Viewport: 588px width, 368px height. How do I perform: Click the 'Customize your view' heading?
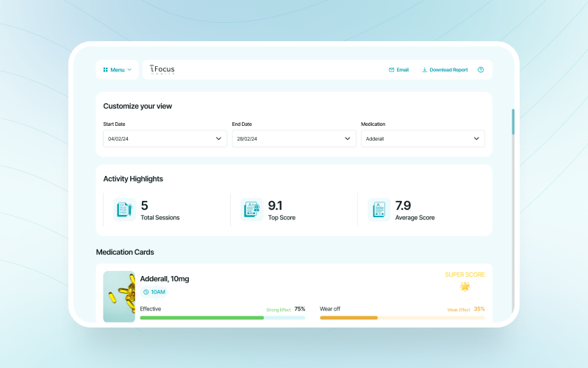coord(137,106)
